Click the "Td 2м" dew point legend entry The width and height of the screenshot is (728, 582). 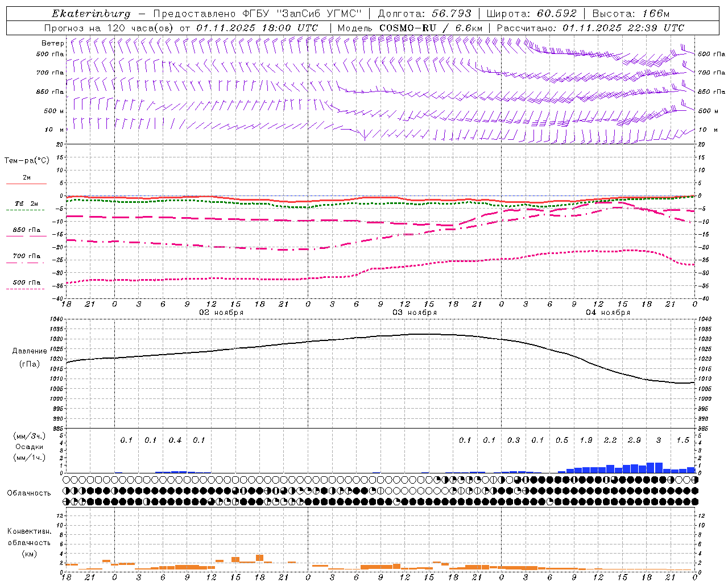[26, 203]
